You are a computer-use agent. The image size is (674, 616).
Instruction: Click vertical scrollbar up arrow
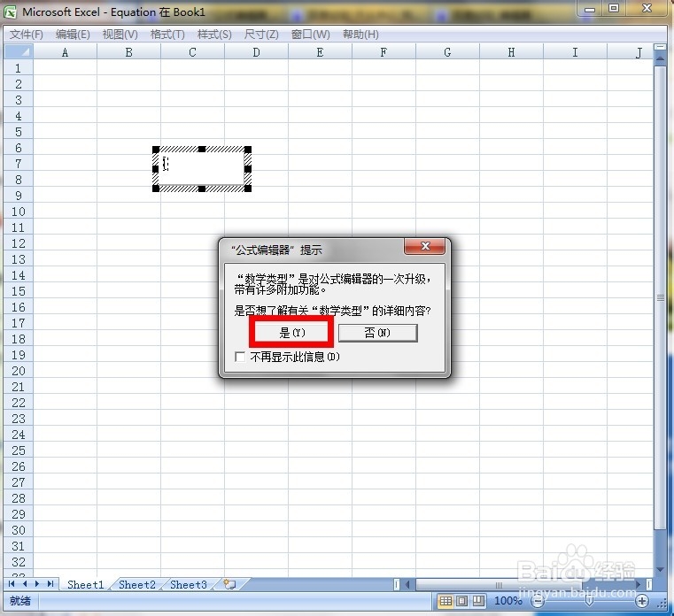pos(660,58)
